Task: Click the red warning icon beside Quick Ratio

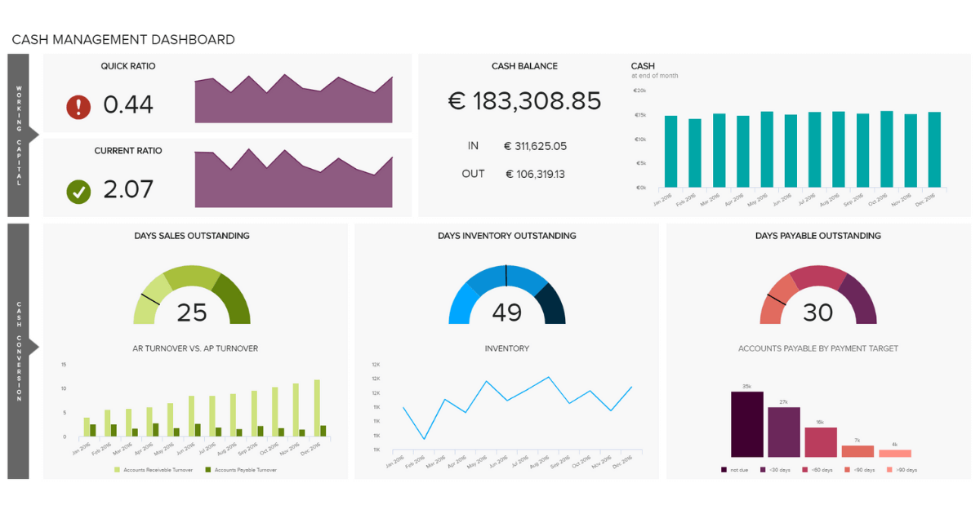Action: [x=78, y=106]
